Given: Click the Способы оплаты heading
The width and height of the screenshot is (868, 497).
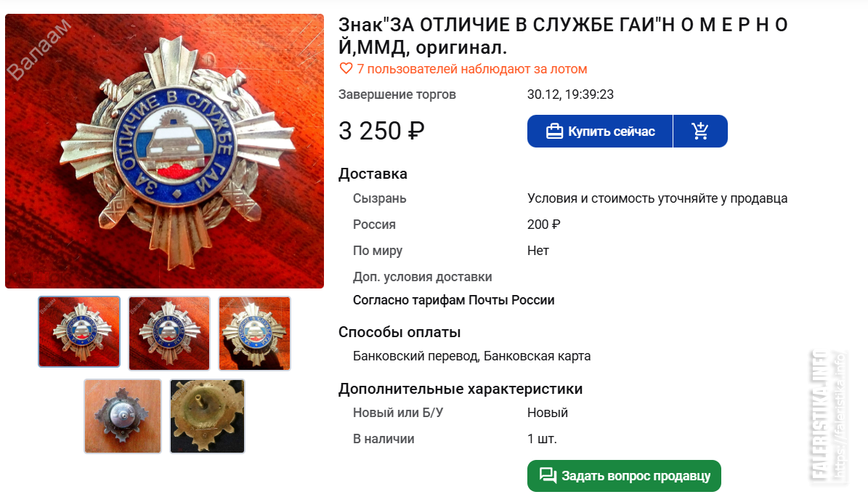Looking at the screenshot, I should click(x=399, y=333).
